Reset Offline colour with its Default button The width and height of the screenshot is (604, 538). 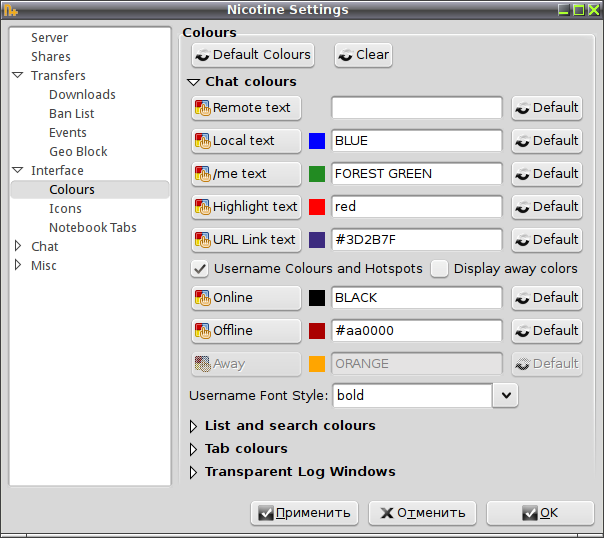click(x=547, y=331)
